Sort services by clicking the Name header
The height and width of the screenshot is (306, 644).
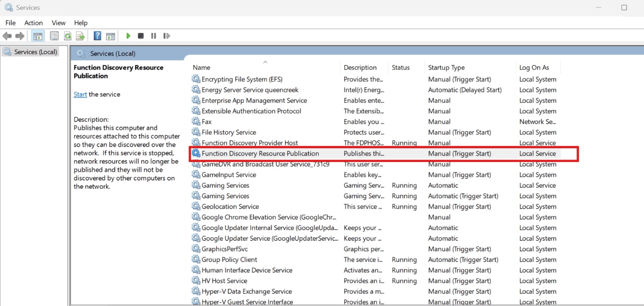click(201, 67)
